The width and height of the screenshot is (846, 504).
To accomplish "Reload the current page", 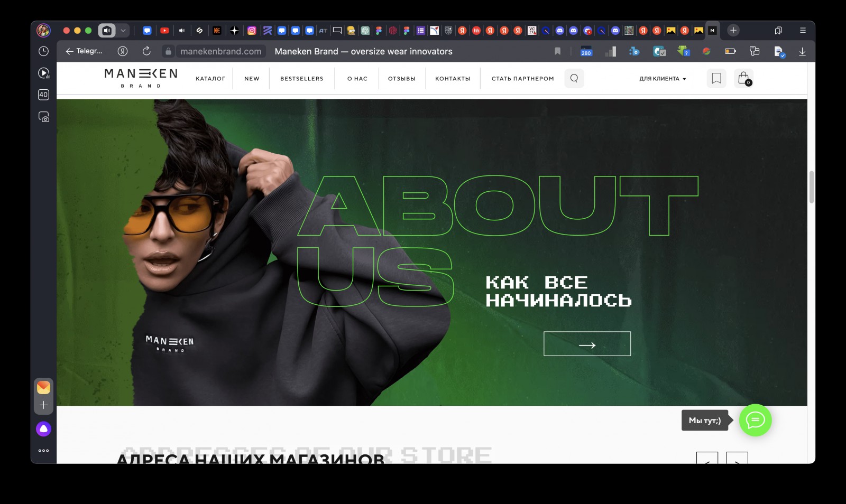I will [146, 51].
